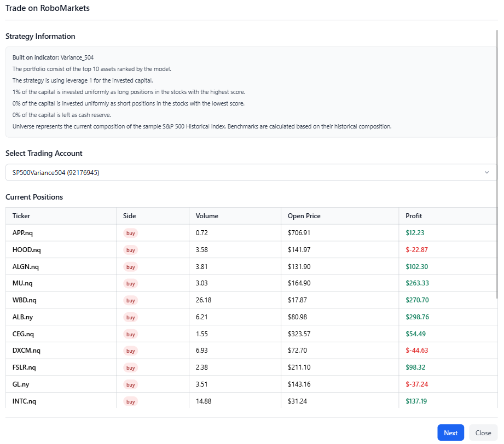Click the Volume column header
Image resolution: width=504 pixels, height=444 pixels.
pos(207,216)
